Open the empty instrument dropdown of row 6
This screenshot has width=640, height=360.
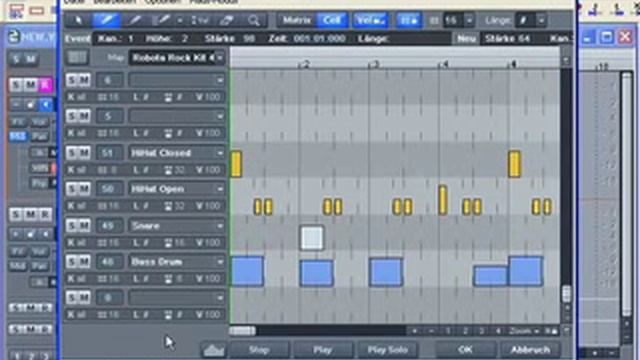tap(220, 80)
